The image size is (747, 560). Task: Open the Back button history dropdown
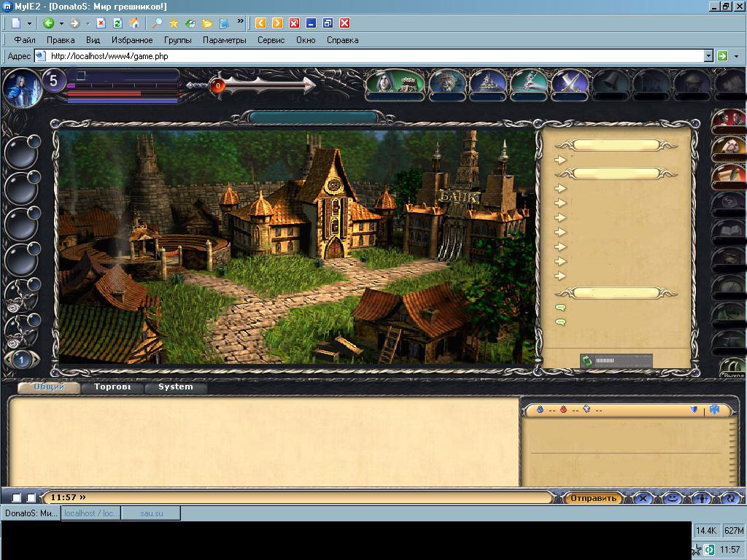61,23
